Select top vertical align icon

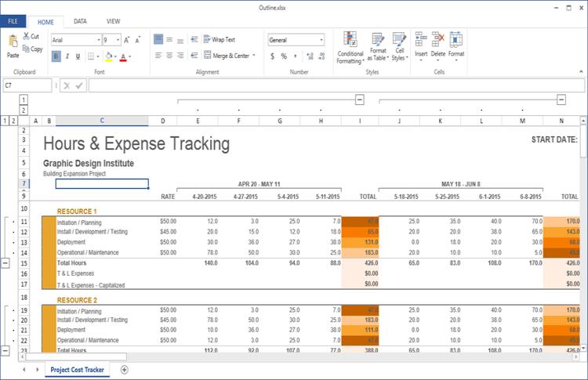pyautogui.click(x=158, y=39)
